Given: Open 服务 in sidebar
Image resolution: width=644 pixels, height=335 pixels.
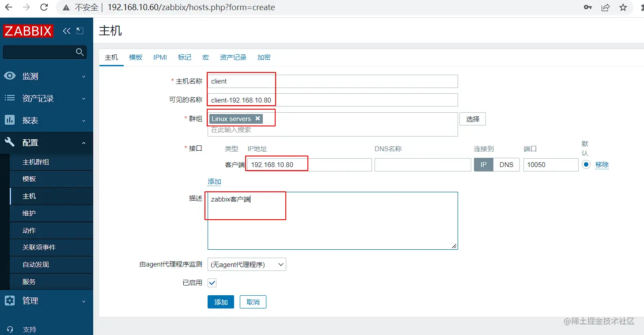Looking at the screenshot, I should pyautogui.click(x=51, y=282).
